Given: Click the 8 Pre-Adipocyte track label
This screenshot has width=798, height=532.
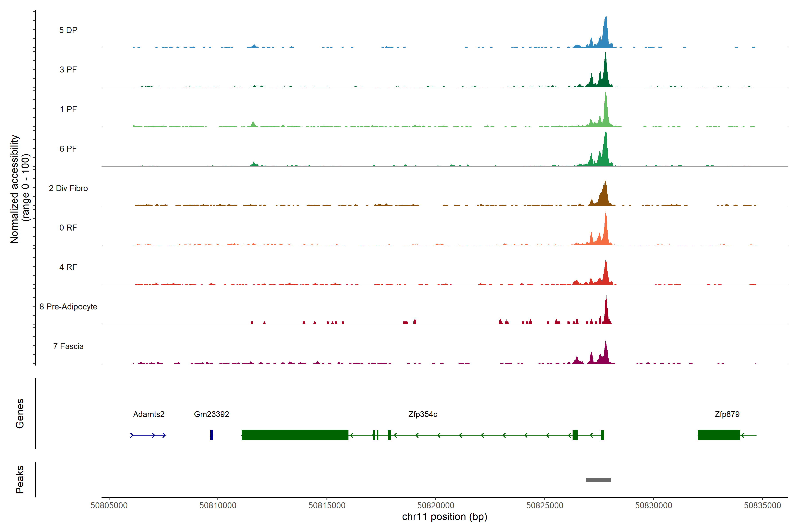Looking at the screenshot, I should point(68,307).
